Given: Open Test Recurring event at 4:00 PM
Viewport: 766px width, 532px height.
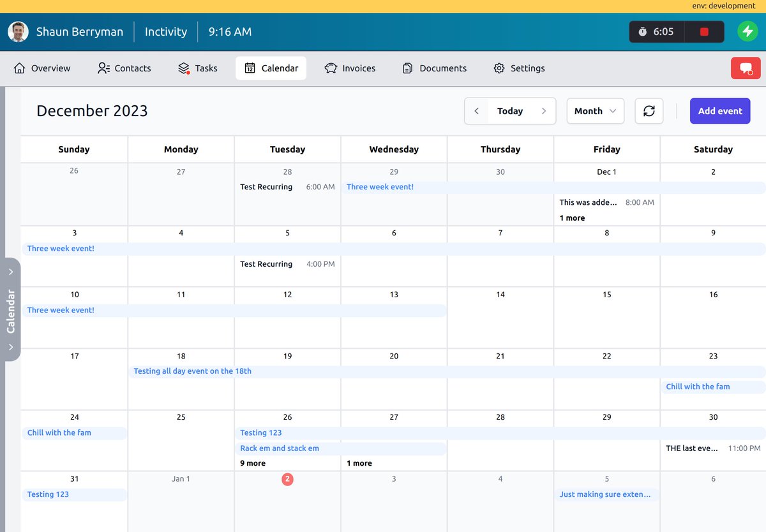Looking at the screenshot, I should click(x=287, y=264).
